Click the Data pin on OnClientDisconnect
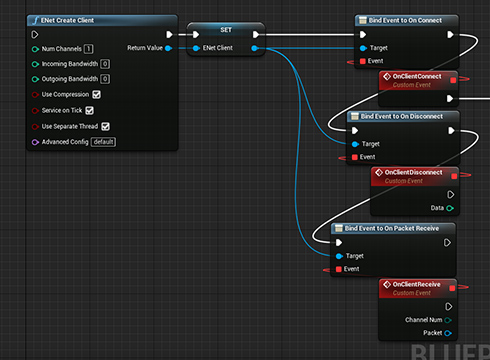Image resolution: width=490 pixels, height=360 pixels. 450,208
